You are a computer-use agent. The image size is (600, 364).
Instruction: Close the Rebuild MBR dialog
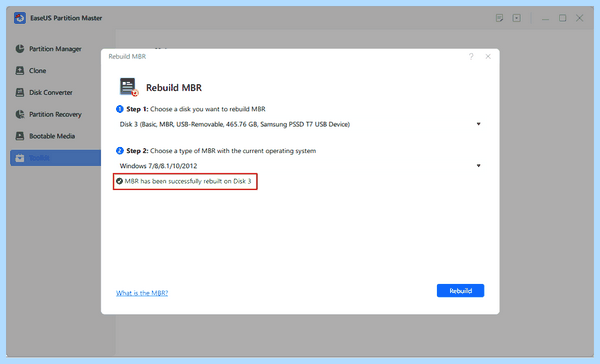click(488, 57)
